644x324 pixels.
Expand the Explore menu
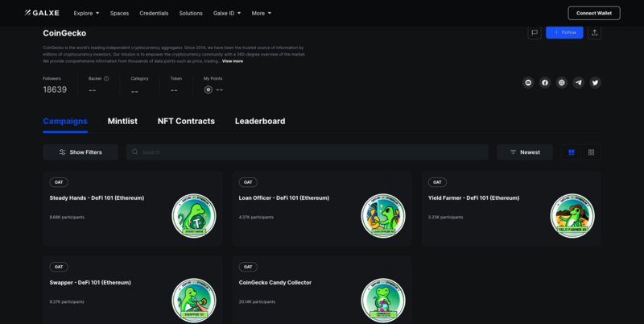click(x=86, y=13)
